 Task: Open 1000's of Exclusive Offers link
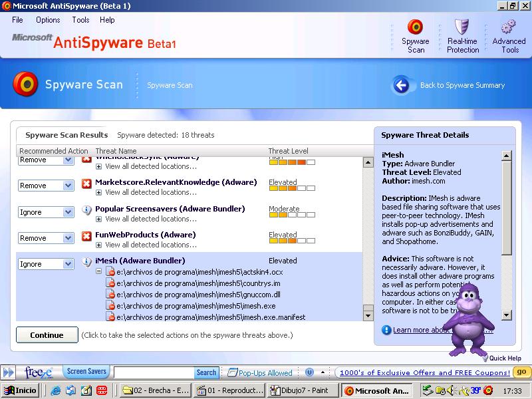(425, 372)
